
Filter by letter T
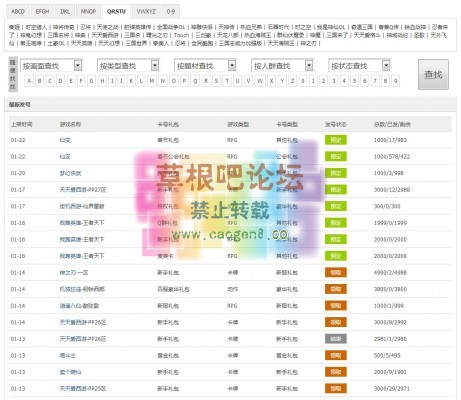(227, 81)
